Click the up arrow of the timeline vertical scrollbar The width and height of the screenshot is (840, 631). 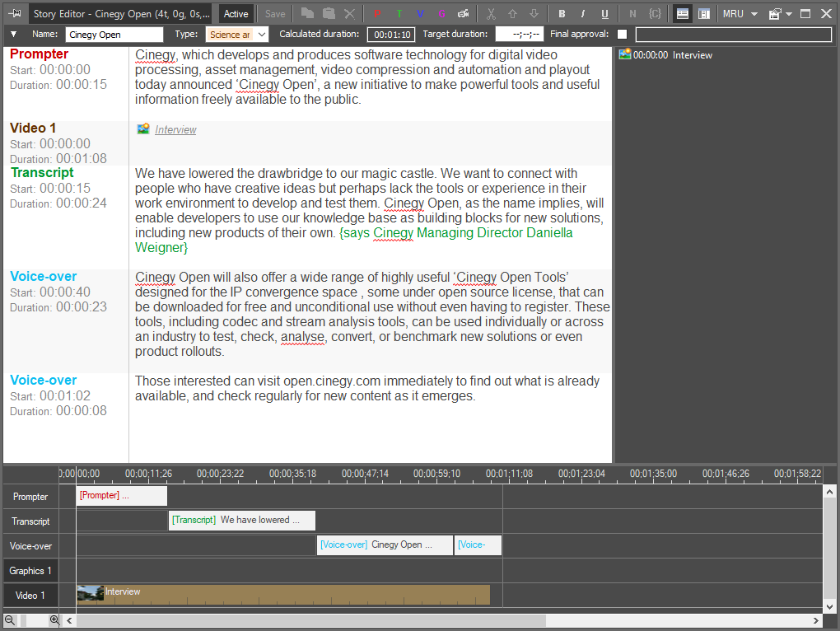tap(829, 492)
